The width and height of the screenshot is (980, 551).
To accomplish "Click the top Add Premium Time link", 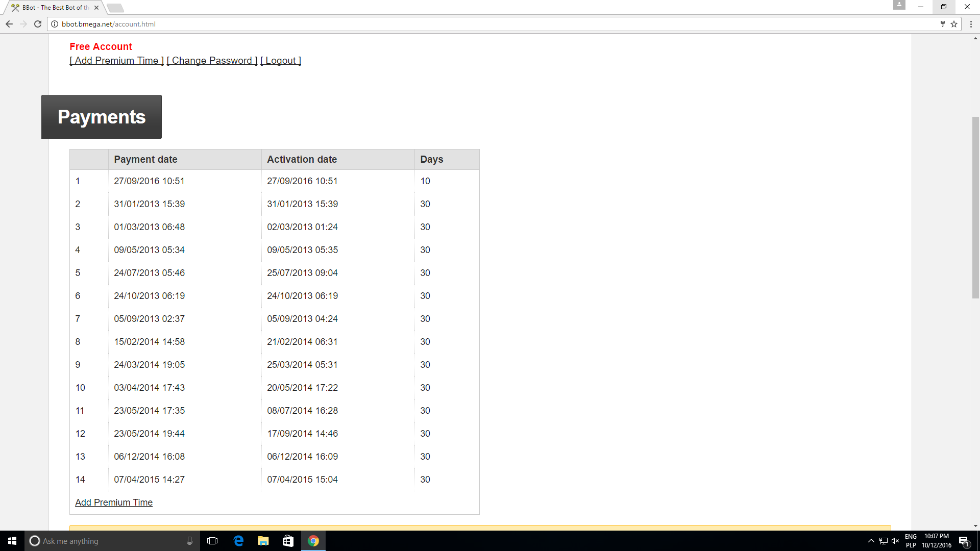I will pos(116,61).
